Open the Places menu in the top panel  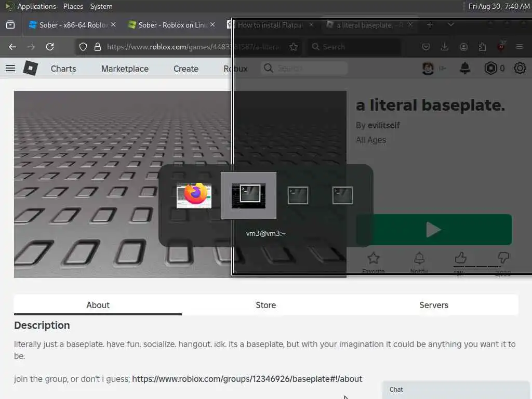[73, 6]
